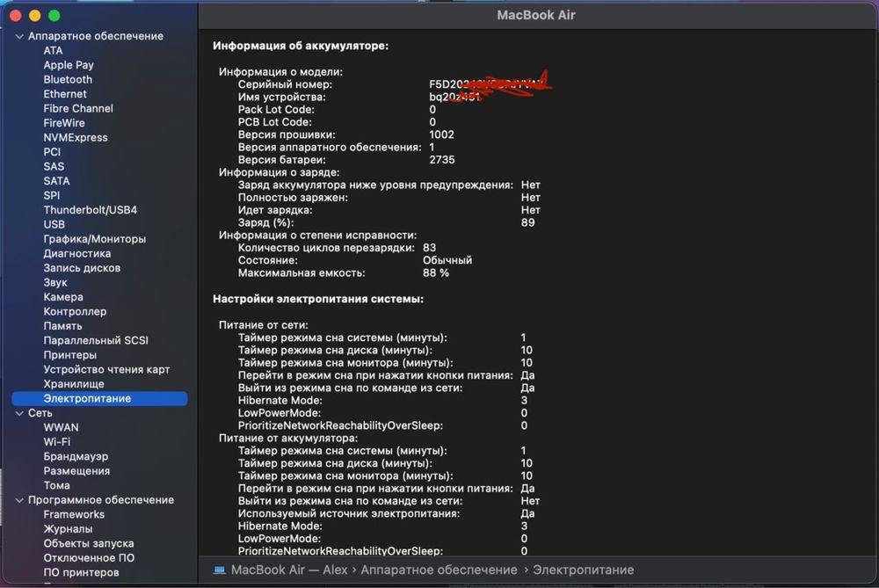
Task: Click the Питание от аккумулятора label
Action: 288,438
